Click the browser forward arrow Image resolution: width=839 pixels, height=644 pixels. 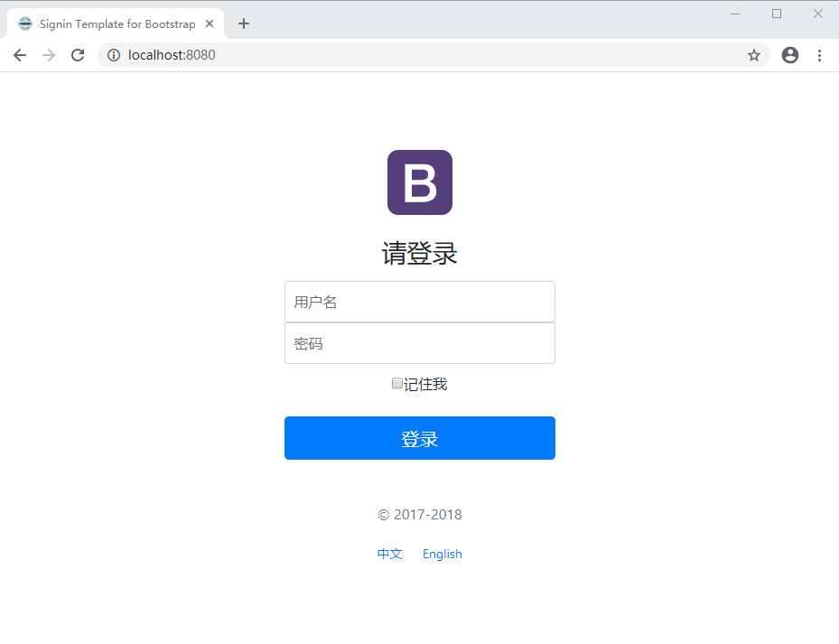(49, 55)
